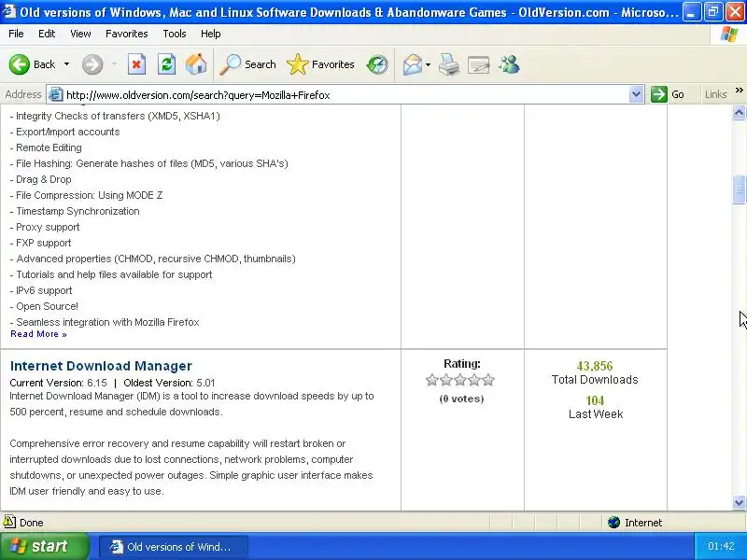Click the scrollbar up arrow
Viewport: 747px width, 560px height.
pyautogui.click(x=739, y=112)
